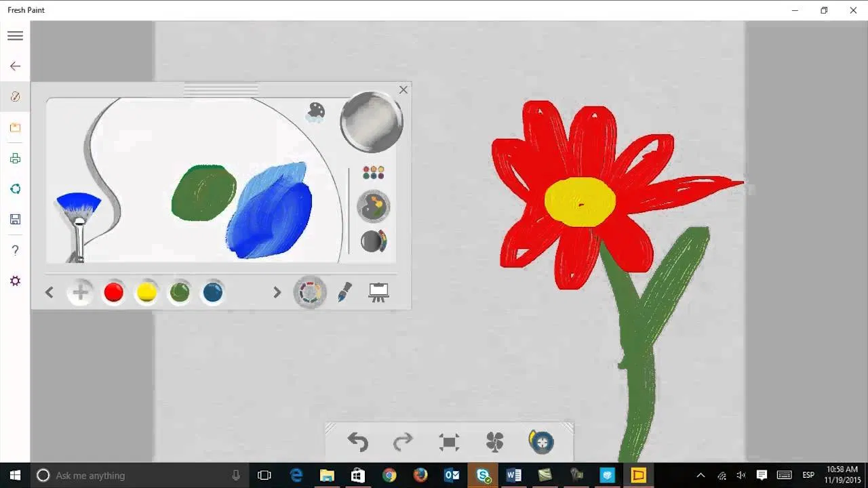Save painting with the floppy disk icon
868x488 pixels.
15,220
